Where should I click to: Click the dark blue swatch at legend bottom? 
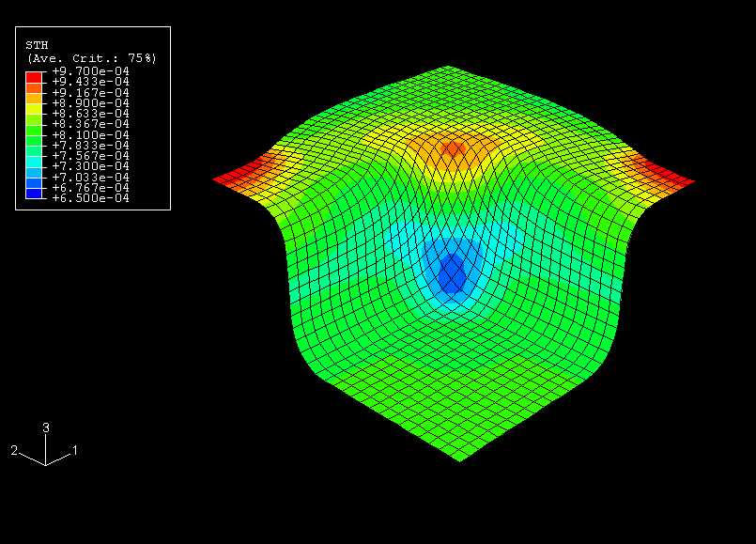coord(34,194)
